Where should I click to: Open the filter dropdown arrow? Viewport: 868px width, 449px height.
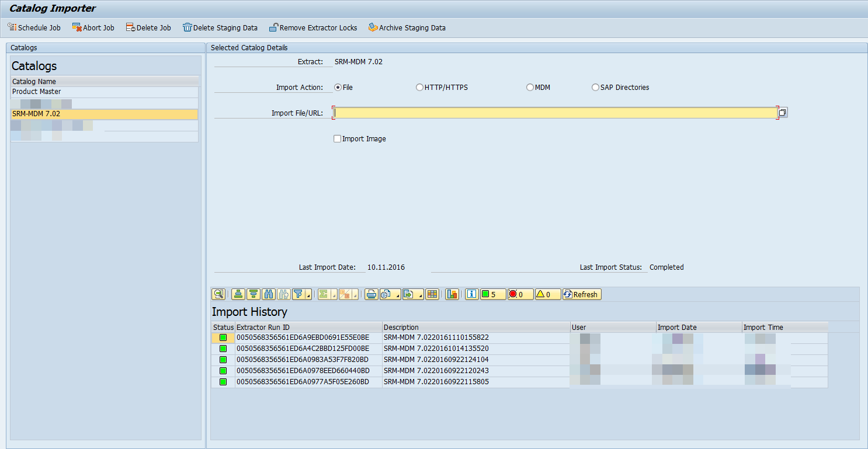point(308,295)
